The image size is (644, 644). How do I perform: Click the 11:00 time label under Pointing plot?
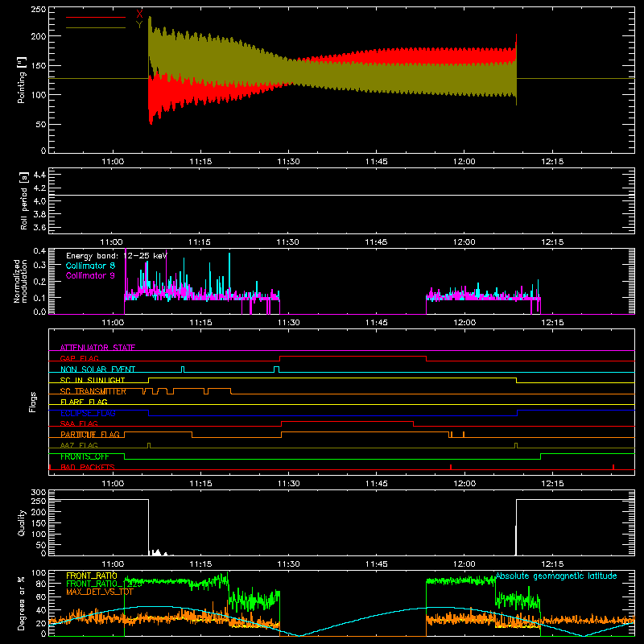(x=113, y=162)
